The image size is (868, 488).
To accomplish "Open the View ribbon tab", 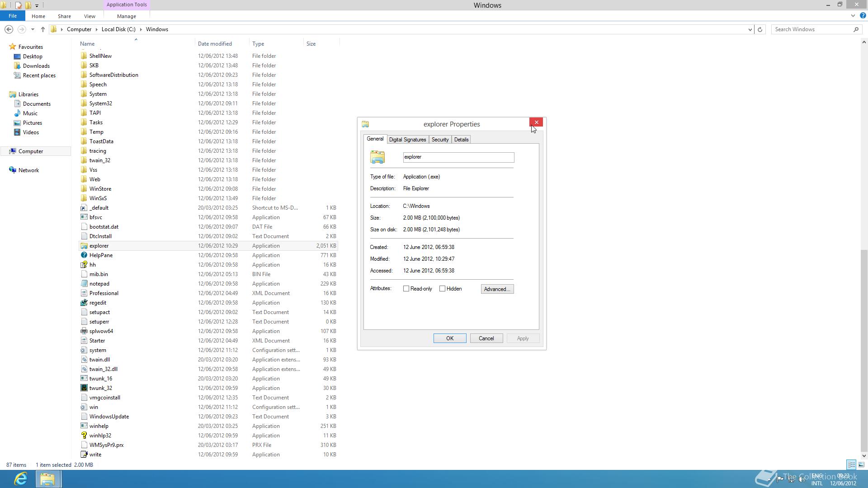I will point(90,16).
